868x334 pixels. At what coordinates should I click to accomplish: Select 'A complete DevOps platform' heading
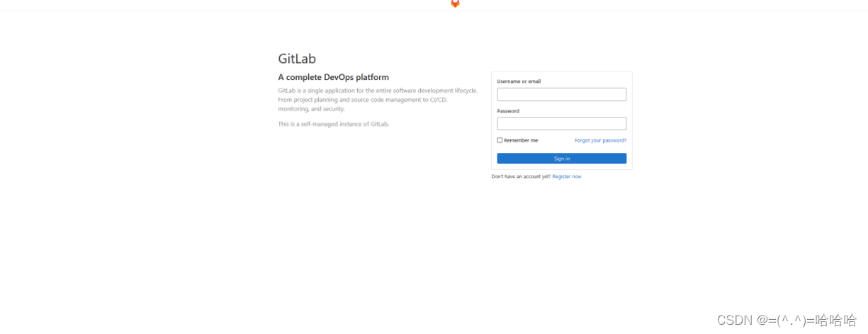(x=334, y=77)
